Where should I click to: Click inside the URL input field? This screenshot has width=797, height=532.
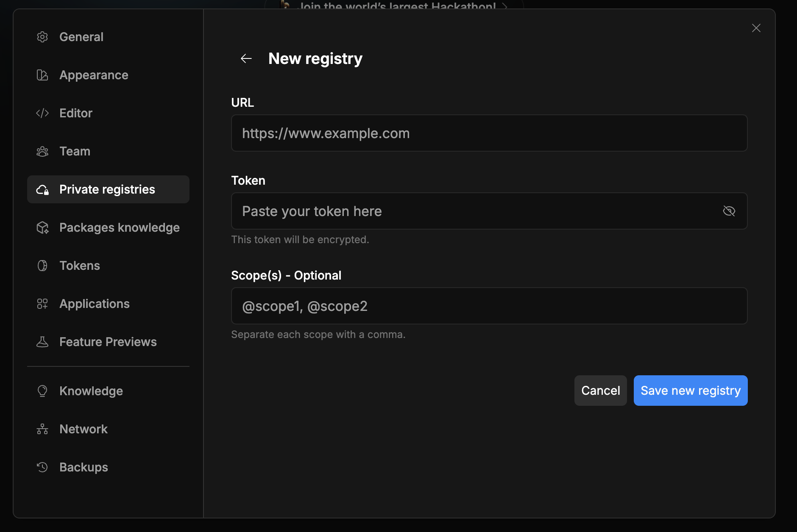[x=488, y=133]
